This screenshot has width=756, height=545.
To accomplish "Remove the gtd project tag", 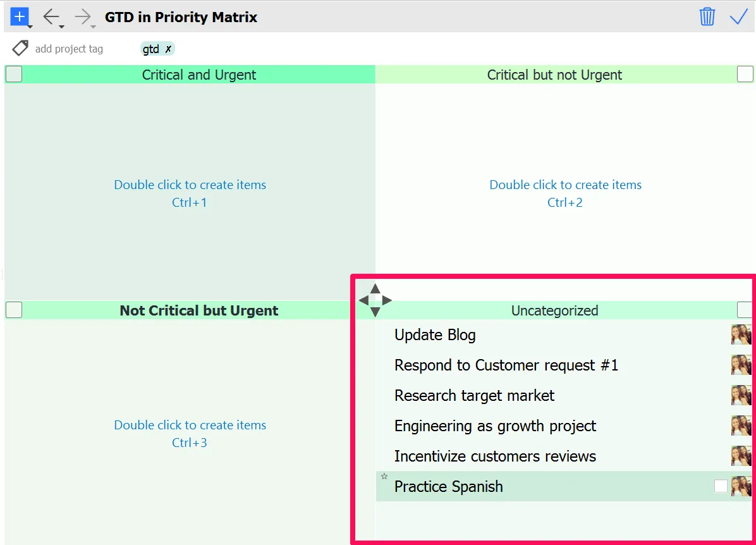I will click(168, 48).
